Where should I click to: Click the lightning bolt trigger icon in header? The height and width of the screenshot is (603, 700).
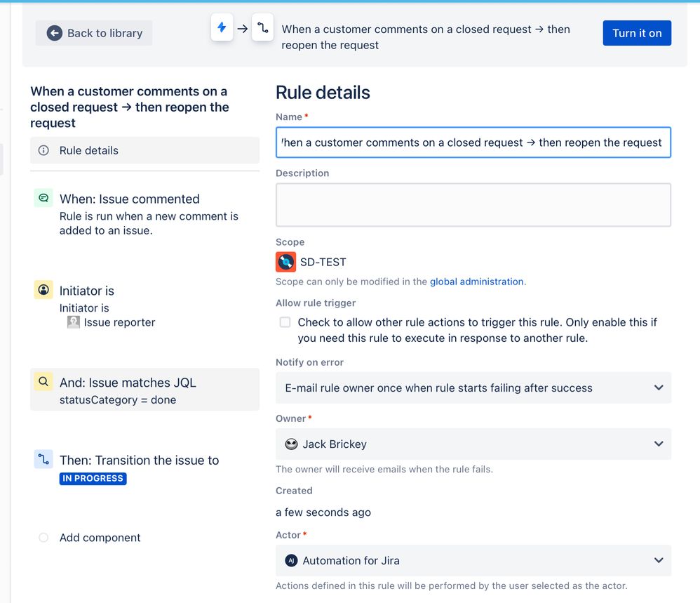point(222,27)
